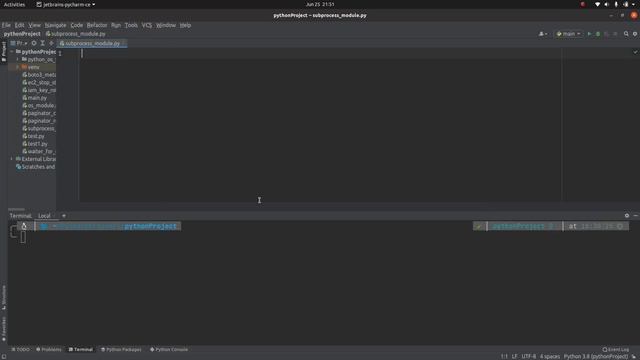The width and height of the screenshot is (640, 360).
Task: Open the Python Console tool window
Action: pyautogui.click(x=169, y=350)
